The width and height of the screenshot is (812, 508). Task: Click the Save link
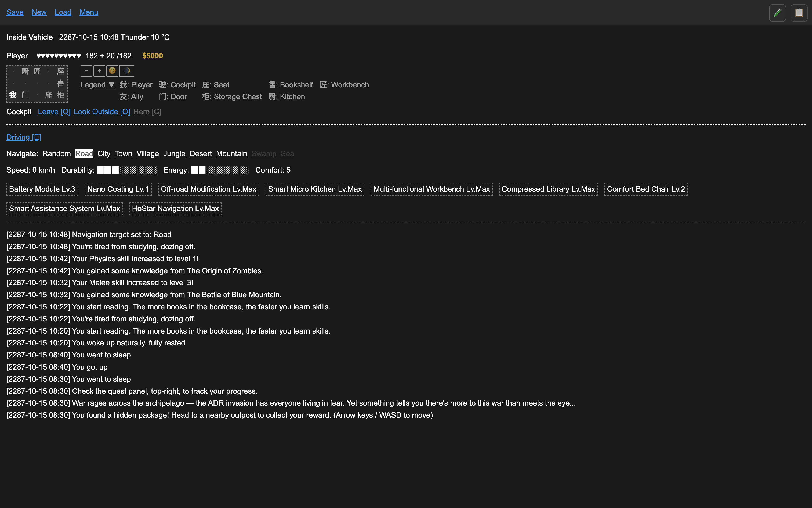coord(15,12)
